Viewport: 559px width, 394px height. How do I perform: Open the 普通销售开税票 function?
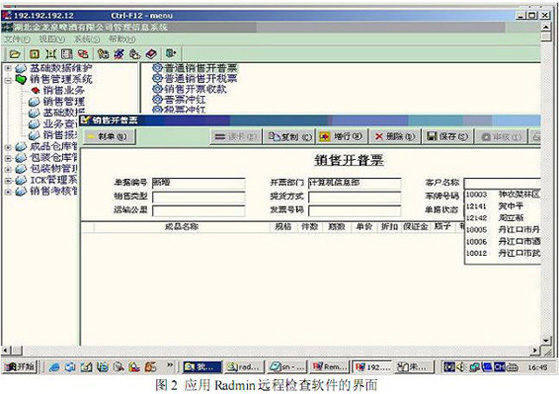pos(200,78)
